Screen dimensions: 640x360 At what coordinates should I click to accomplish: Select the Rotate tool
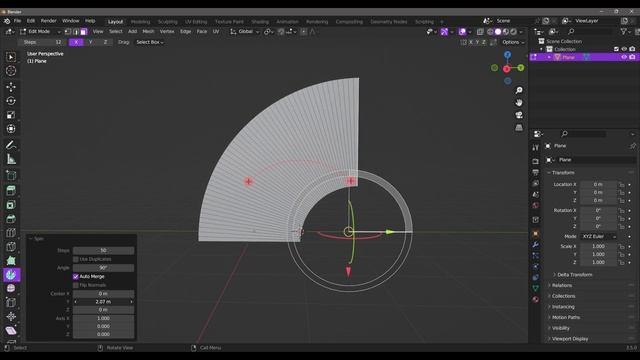[11, 101]
